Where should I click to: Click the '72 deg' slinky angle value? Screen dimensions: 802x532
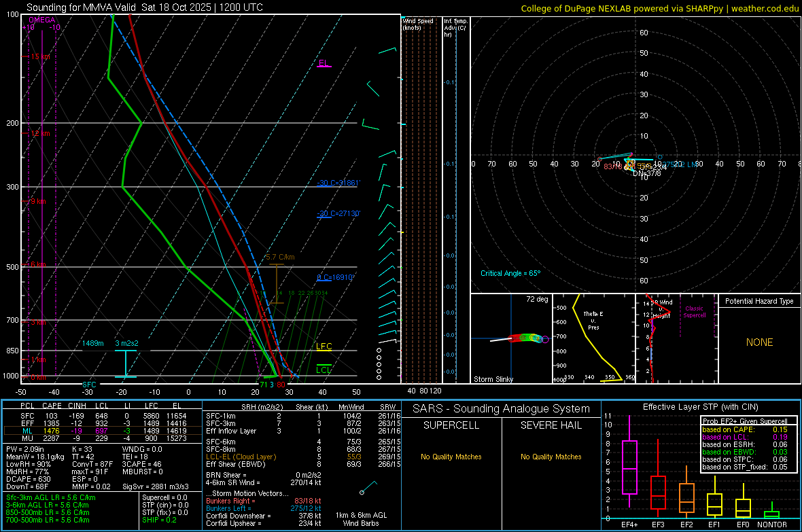[x=537, y=299]
